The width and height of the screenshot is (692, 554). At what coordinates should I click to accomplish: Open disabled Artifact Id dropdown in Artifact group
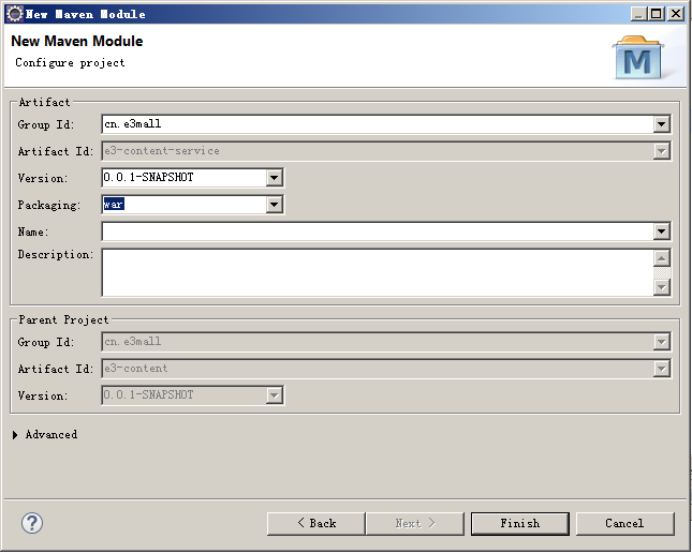click(x=661, y=151)
